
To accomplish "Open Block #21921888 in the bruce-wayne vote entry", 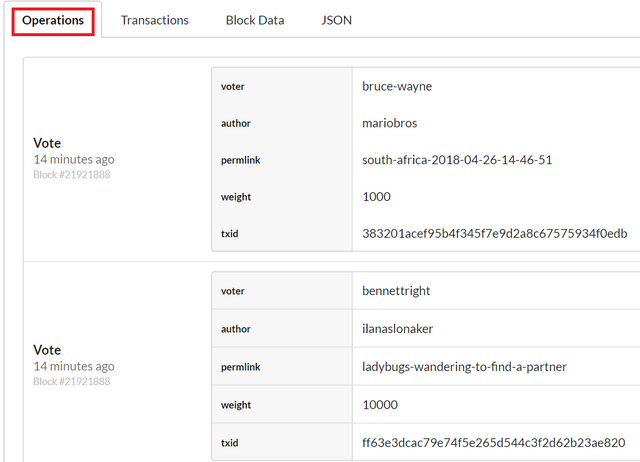I will [x=71, y=175].
